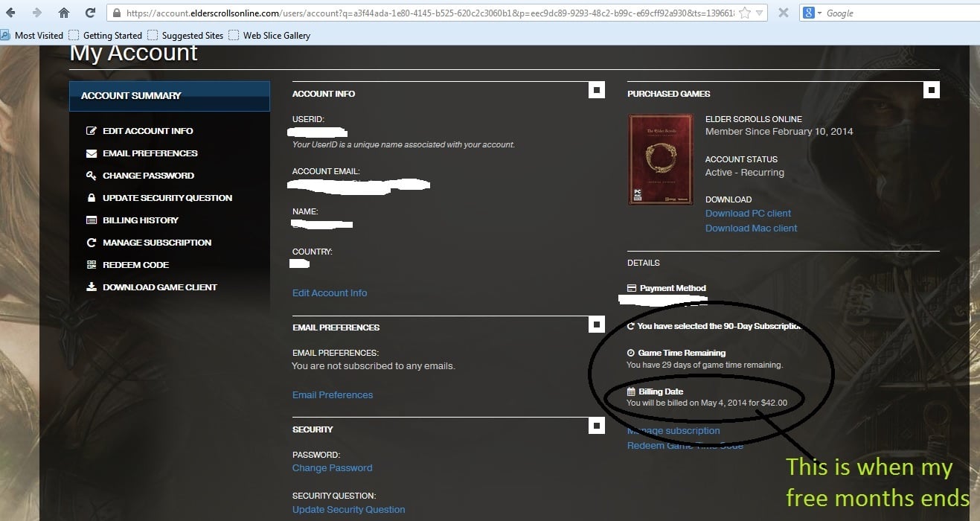980x521 pixels.
Task: Click code icon beside Redeem Code
Action: (x=92, y=265)
